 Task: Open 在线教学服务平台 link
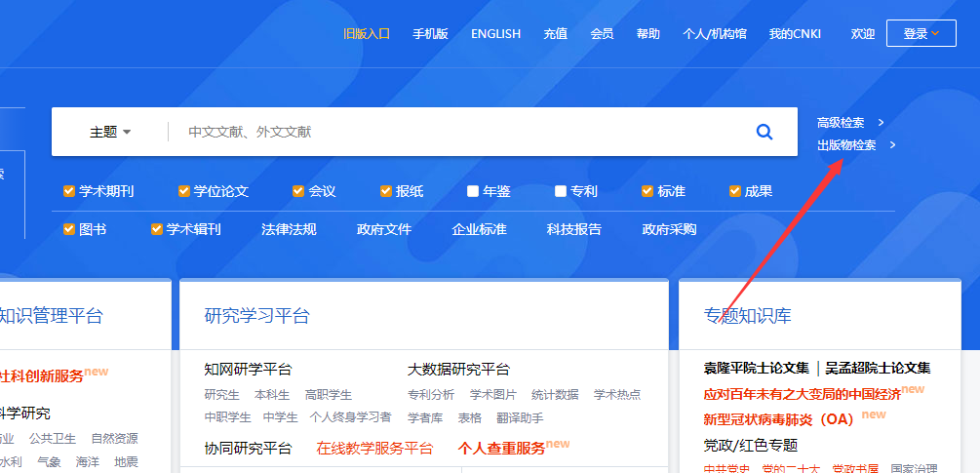[x=374, y=449]
